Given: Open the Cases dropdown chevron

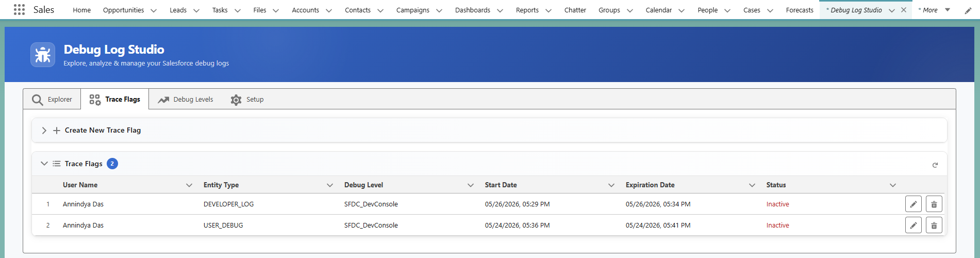Looking at the screenshot, I should 770,10.
